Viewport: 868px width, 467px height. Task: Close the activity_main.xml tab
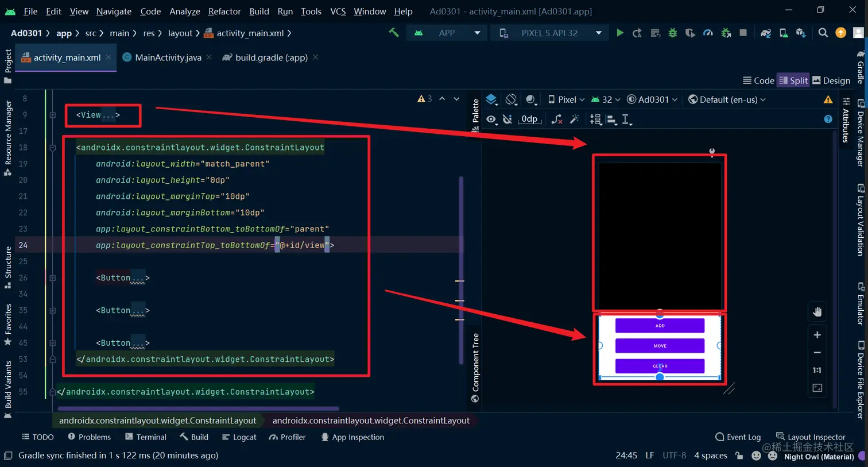click(108, 57)
